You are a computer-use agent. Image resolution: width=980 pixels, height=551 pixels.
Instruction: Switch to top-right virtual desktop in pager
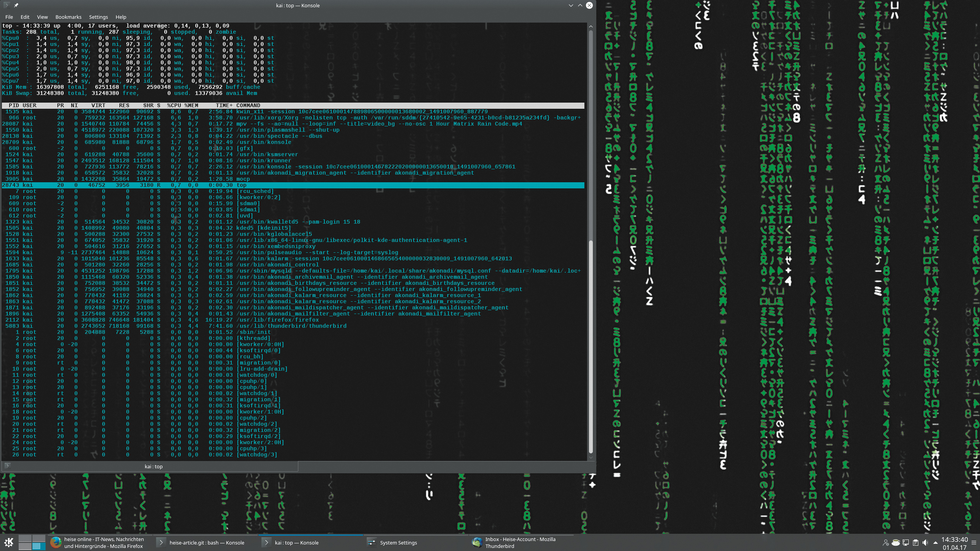pyautogui.click(x=38, y=539)
